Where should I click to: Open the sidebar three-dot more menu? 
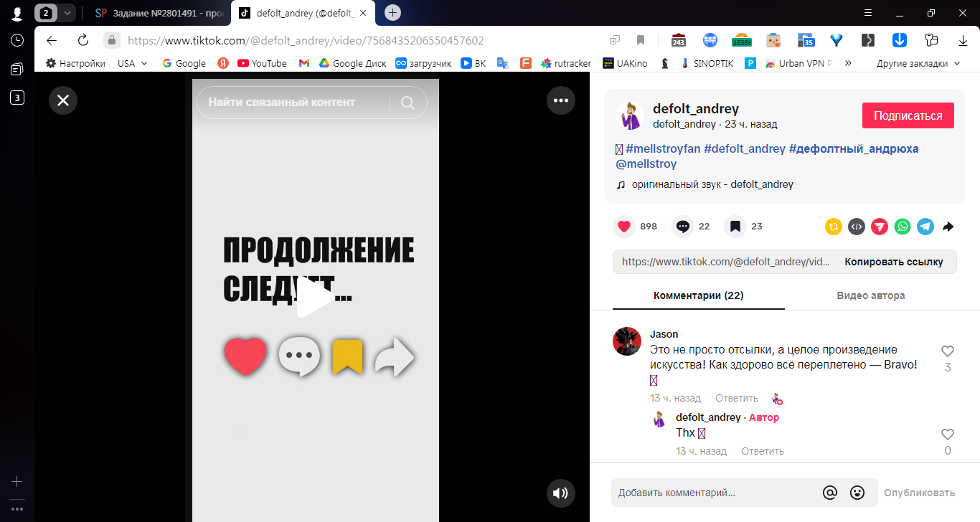tap(17, 509)
